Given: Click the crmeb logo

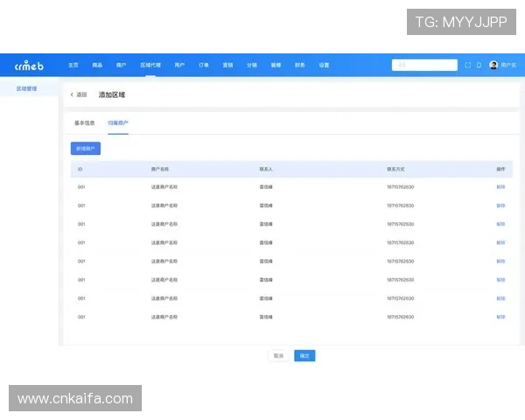Looking at the screenshot, I should click(29, 66).
